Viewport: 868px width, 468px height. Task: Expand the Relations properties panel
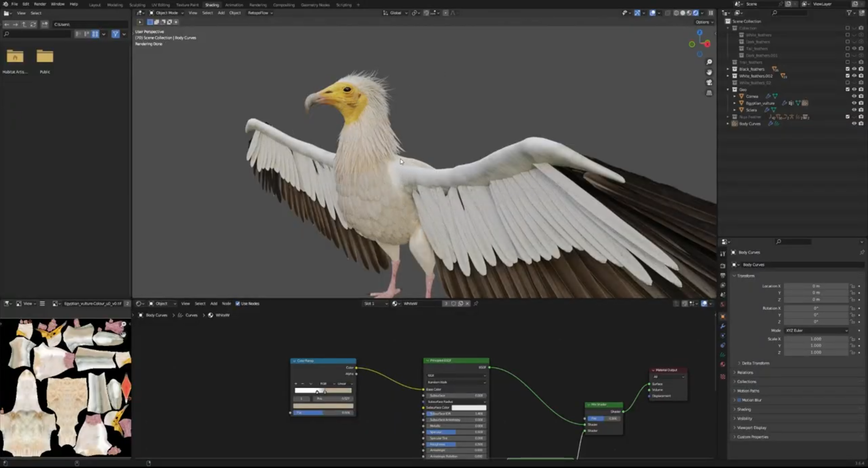coord(745,372)
